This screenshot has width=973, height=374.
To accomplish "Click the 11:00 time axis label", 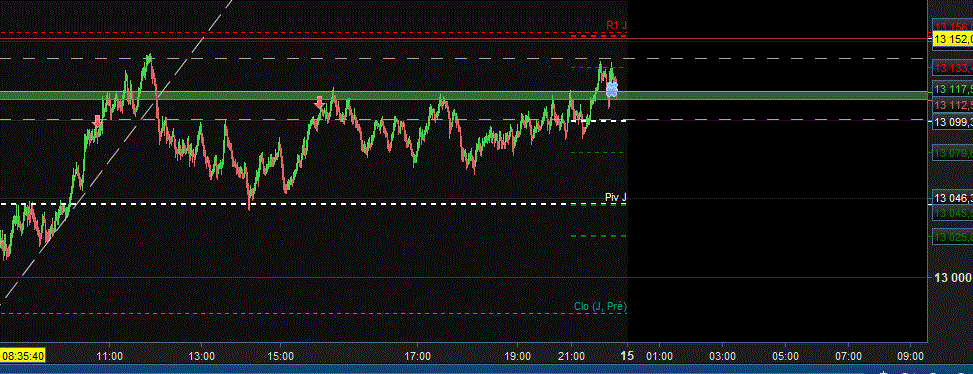I will [110, 357].
